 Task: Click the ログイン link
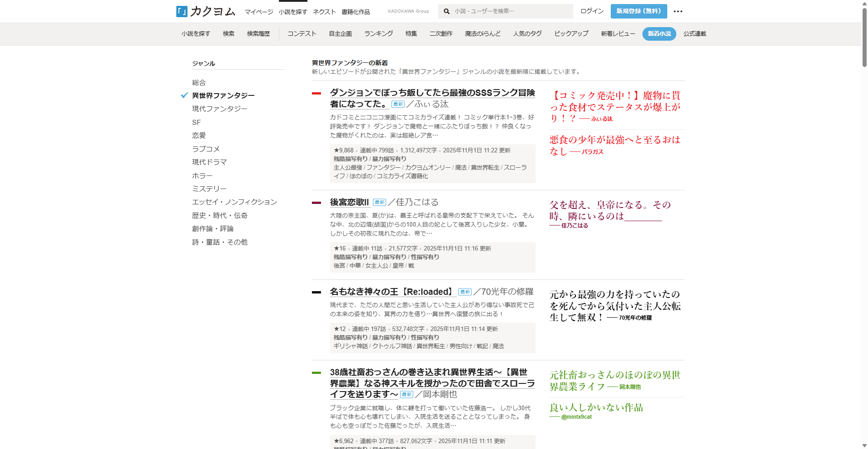click(592, 11)
